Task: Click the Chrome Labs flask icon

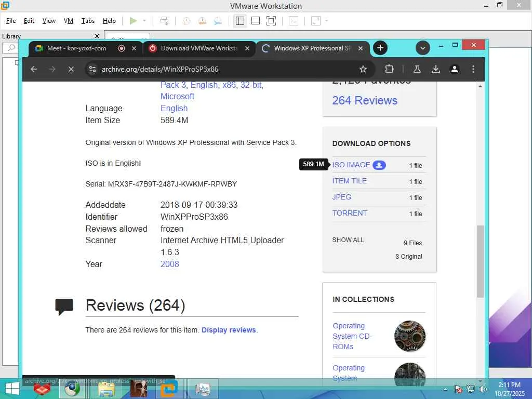Action: coord(417,69)
